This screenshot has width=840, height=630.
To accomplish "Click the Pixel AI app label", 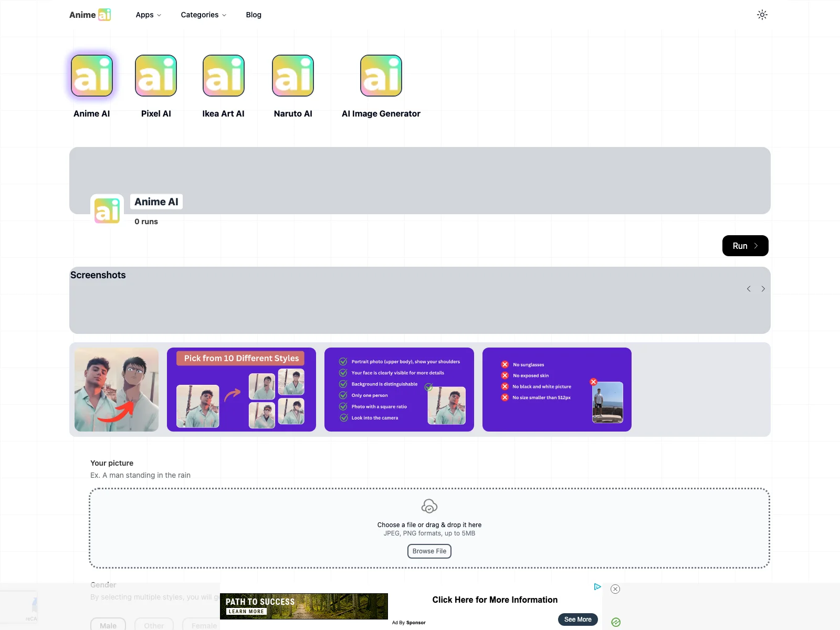I will tap(156, 113).
